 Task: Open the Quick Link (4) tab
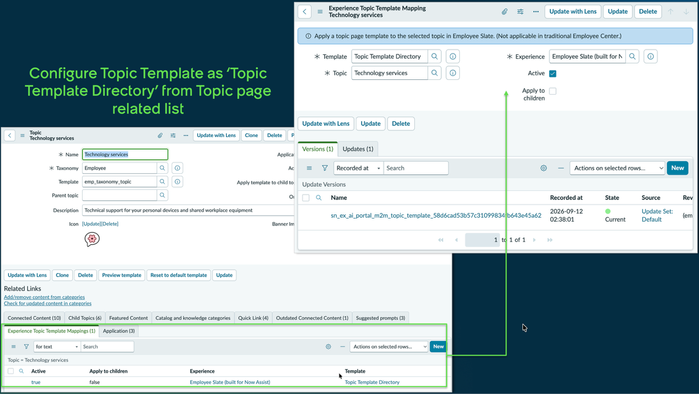[253, 318]
